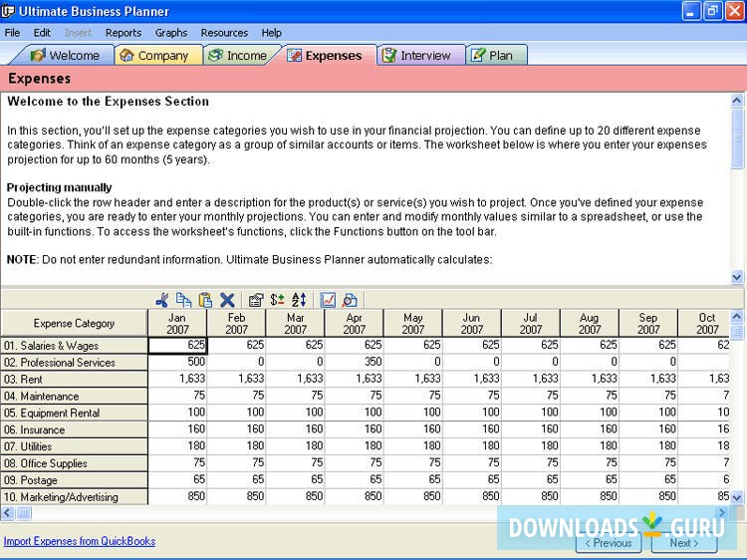Click Equipment Rental Jun 2007 cell 100
The image size is (747, 560).
click(472, 413)
